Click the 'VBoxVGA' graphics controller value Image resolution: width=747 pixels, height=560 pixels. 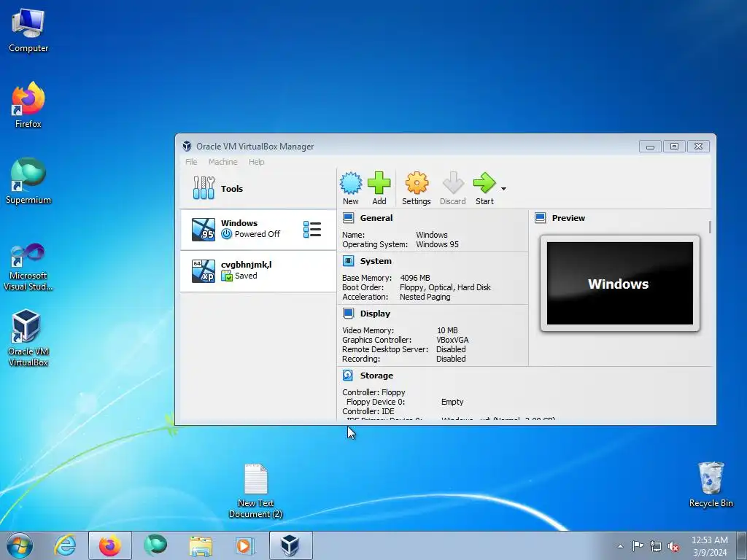[x=452, y=340]
